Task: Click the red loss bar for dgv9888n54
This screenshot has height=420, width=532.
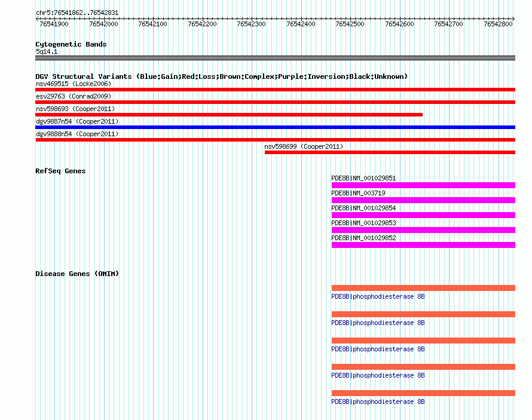Action: [x=275, y=140]
